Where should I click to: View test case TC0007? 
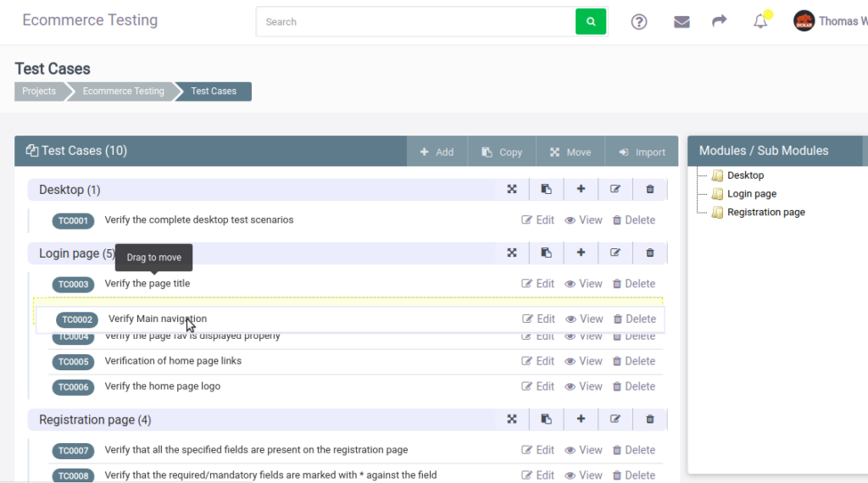(x=583, y=450)
